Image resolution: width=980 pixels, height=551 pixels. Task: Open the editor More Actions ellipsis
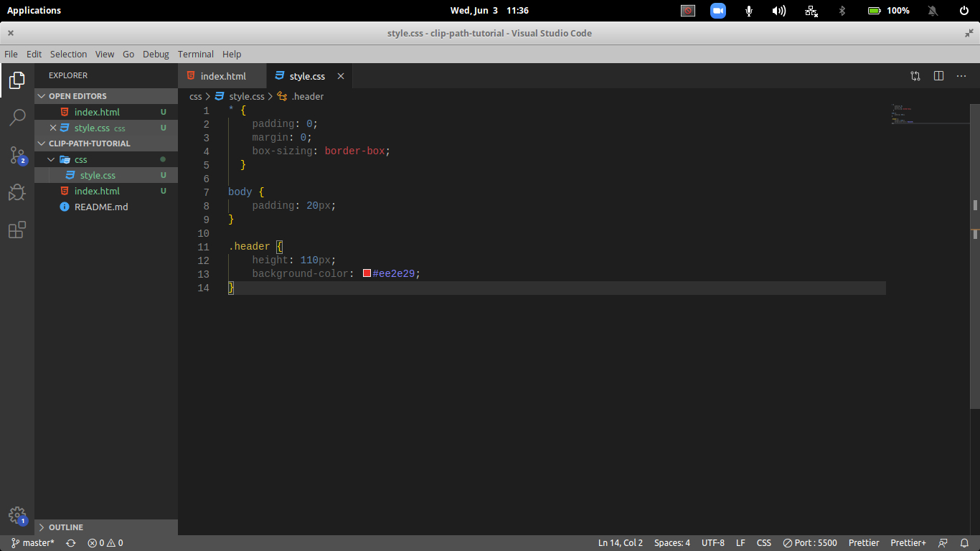(961, 76)
